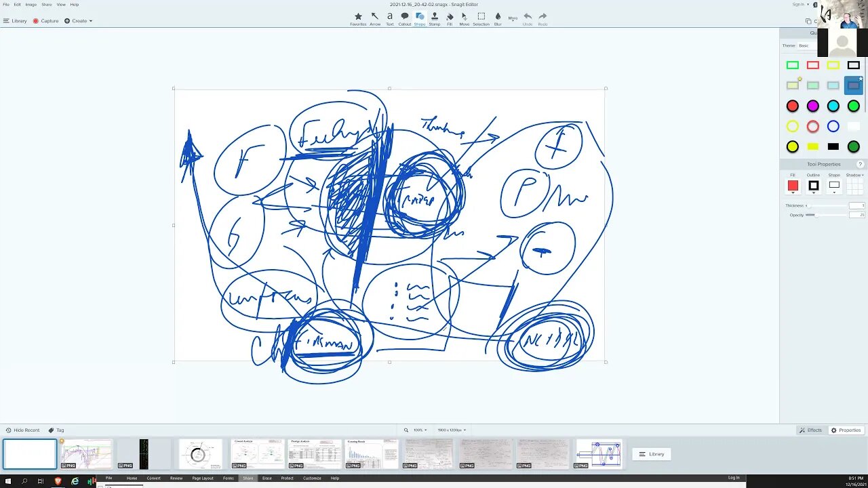Pick the red outline rectangle style

pyautogui.click(x=813, y=65)
